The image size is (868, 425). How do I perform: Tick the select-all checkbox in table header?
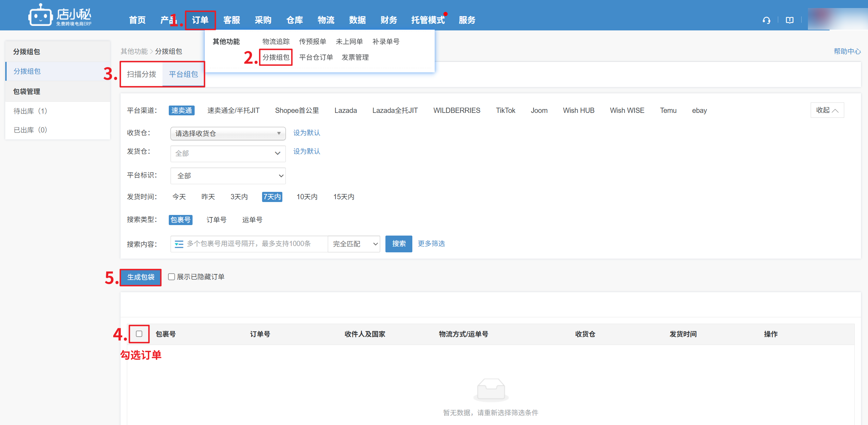139,334
